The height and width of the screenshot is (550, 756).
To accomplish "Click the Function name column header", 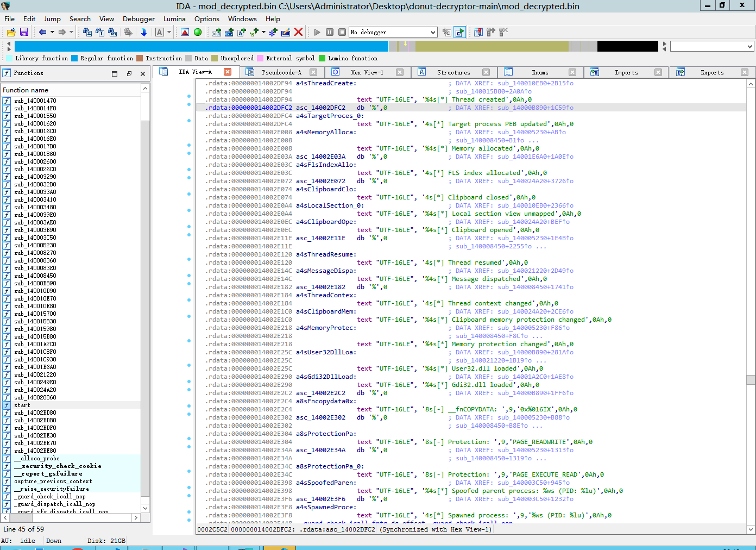I will pos(26,90).
